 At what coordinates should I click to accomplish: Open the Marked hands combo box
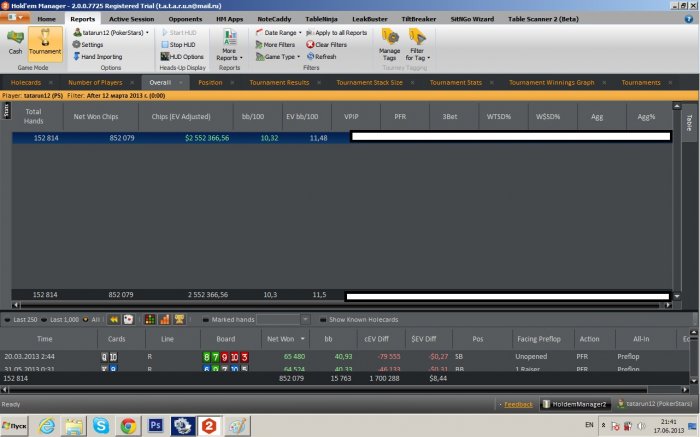pos(283,320)
